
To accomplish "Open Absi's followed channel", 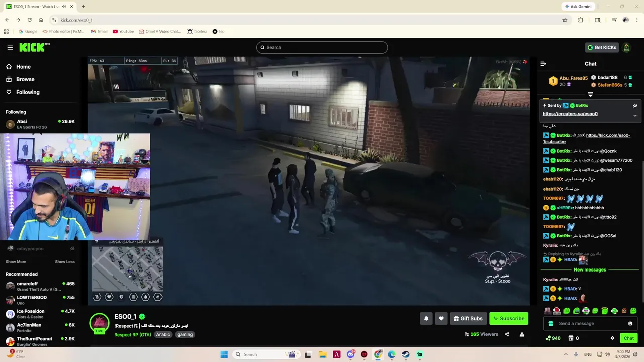I will 40,124.
